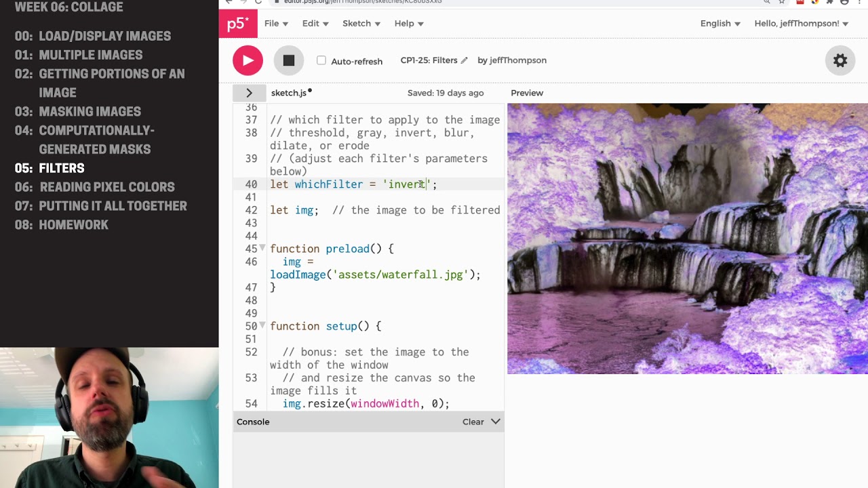Screen dimensions: 868x488
Task: Stop the sketch with the Stop button
Action: (x=289, y=61)
